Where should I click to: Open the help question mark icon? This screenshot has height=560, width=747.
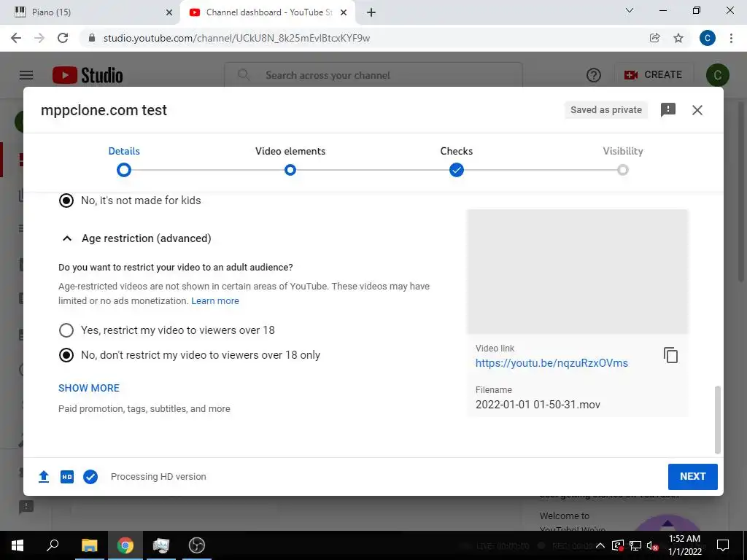tap(594, 75)
